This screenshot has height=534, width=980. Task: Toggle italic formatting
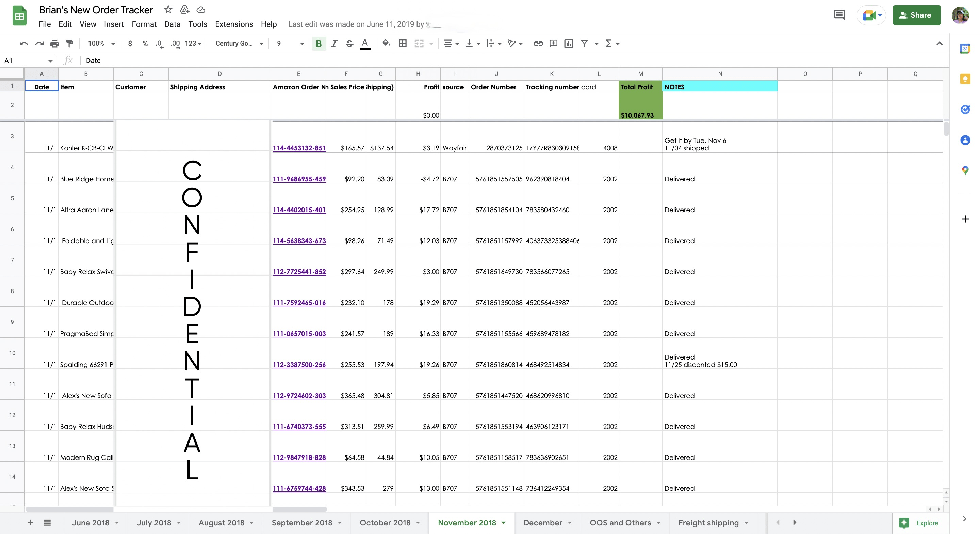coord(334,43)
